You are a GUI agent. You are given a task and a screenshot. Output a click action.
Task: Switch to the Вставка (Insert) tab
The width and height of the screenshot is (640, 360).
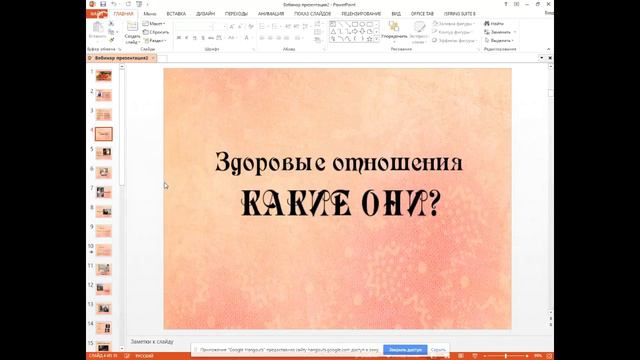(x=176, y=14)
